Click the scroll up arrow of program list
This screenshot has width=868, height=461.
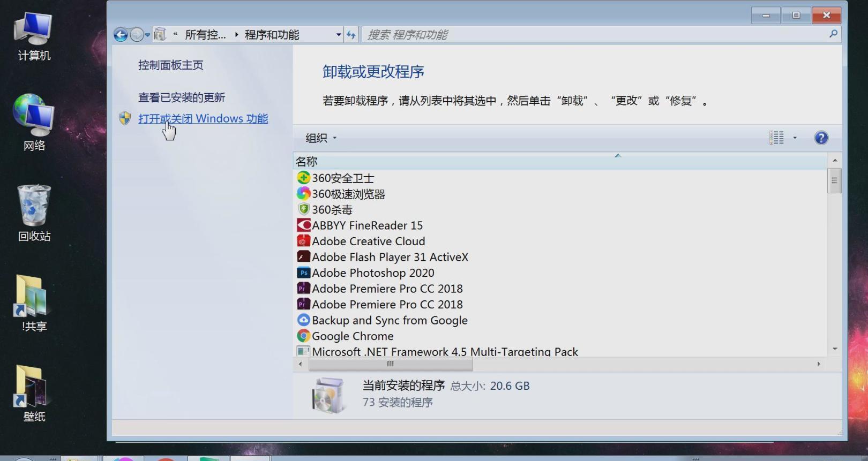point(834,160)
